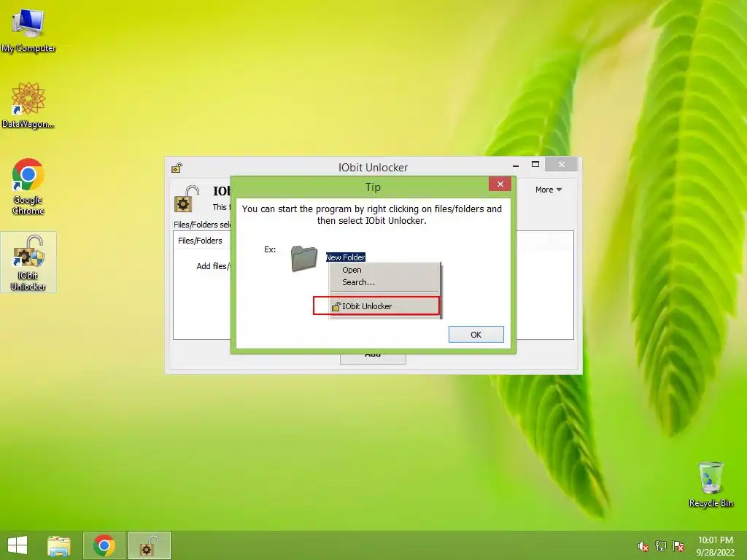Image resolution: width=747 pixels, height=560 pixels.
Task: Open My Computer desktop icon
Action: [28, 29]
